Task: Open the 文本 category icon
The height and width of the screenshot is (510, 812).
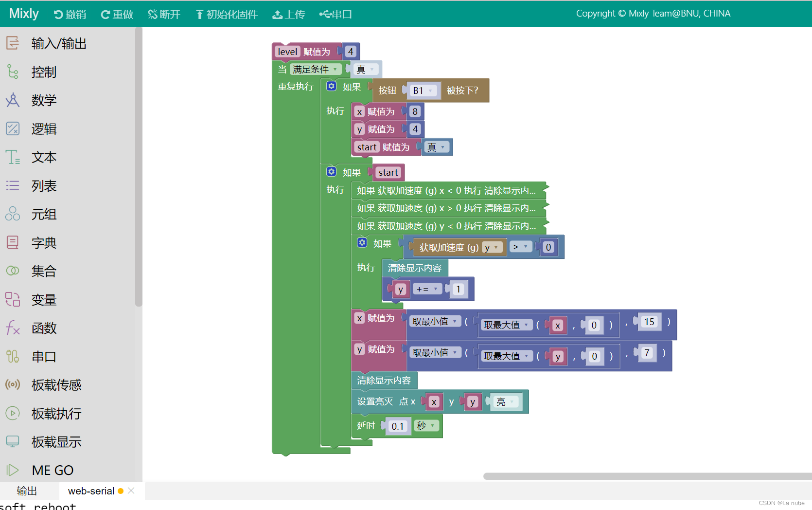Action: (13, 157)
